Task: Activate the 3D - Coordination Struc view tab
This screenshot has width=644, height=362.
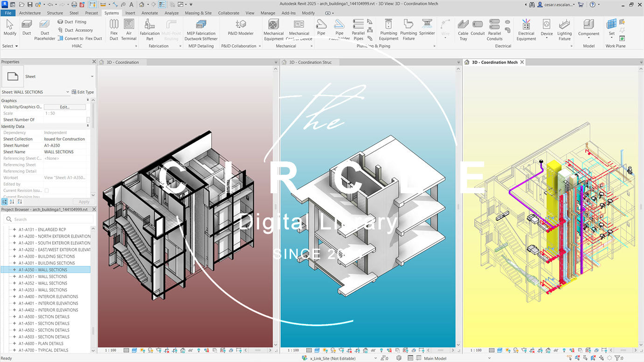Action: (x=310, y=62)
